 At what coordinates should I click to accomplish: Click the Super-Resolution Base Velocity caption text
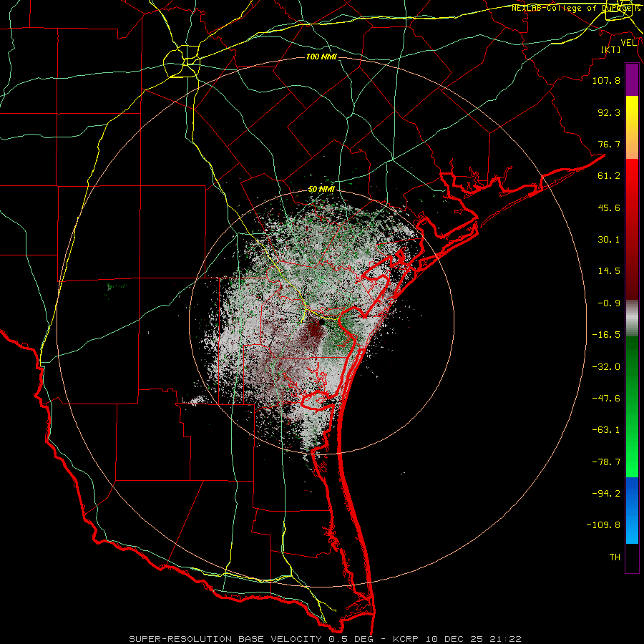click(x=326, y=639)
